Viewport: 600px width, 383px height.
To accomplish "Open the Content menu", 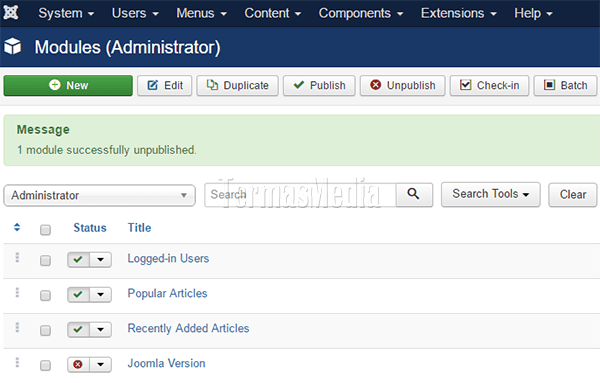I will tap(272, 13).
